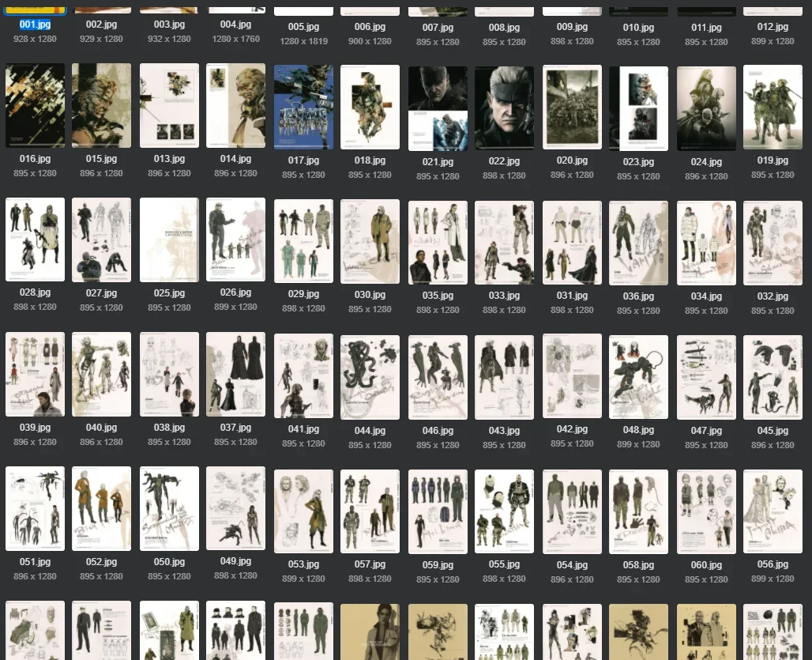Select the 014.jpg thumbnail

click(x=235, y=106)
